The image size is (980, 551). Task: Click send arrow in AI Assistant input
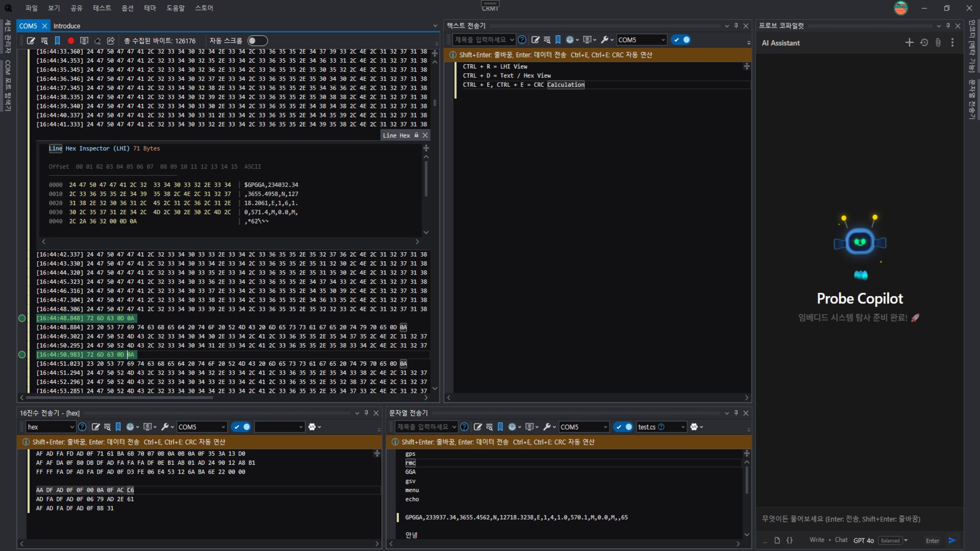point(952,540)
